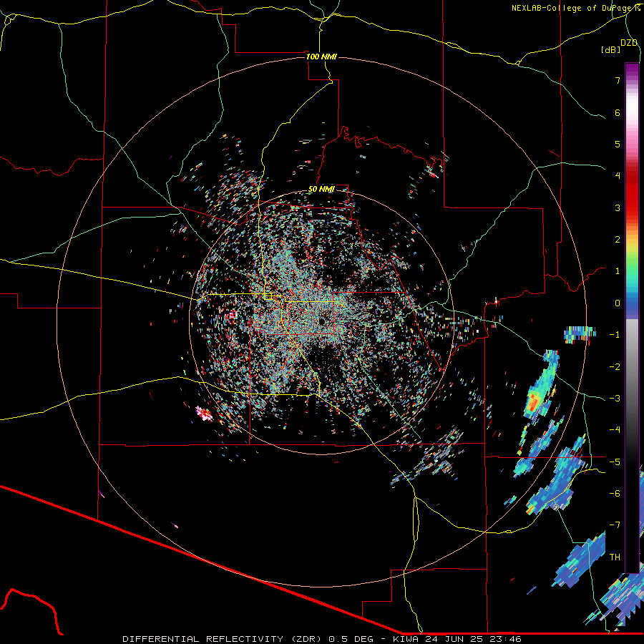
Task: Click the 3 tick label on color scale
Action: [618, 208]
